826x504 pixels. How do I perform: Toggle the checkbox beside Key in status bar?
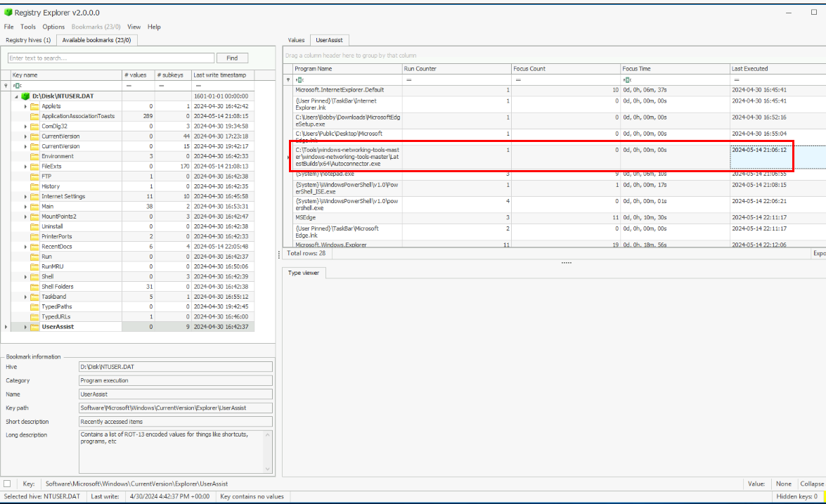coord(7,484)
